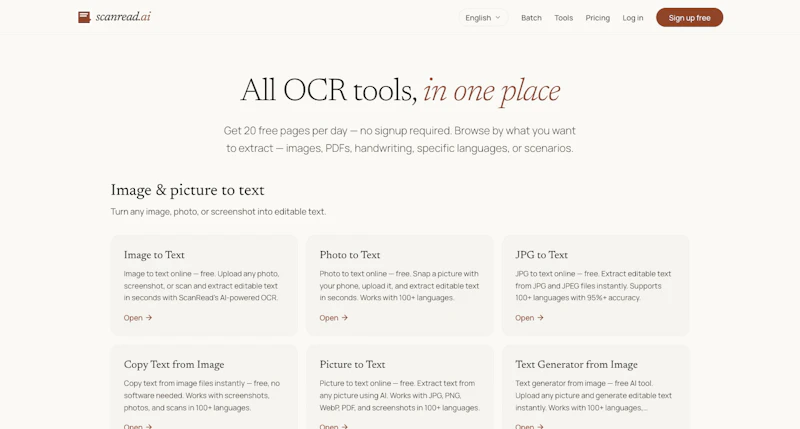
Task: Open the Tools menu item
Action: point(564,18)
